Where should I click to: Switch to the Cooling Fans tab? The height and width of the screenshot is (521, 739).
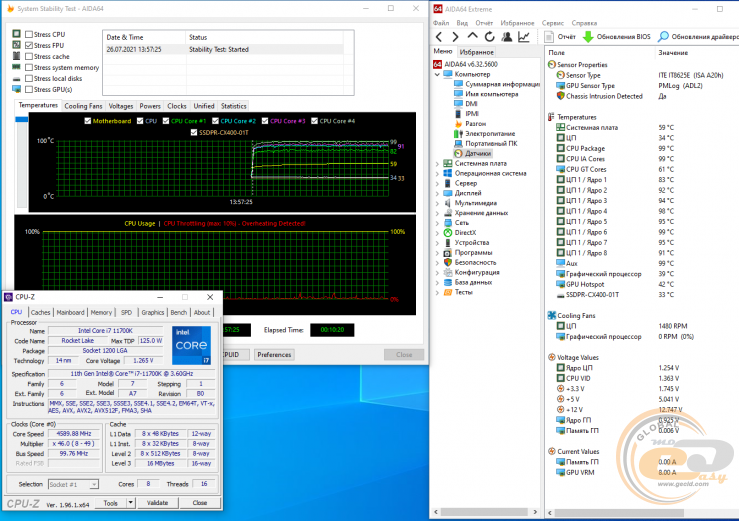point(83,106)
